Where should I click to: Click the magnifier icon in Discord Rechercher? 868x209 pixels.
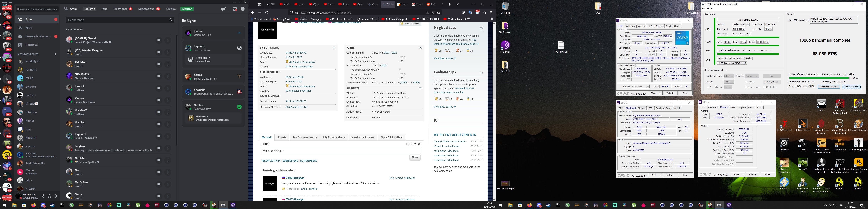(x=171, y=20)
